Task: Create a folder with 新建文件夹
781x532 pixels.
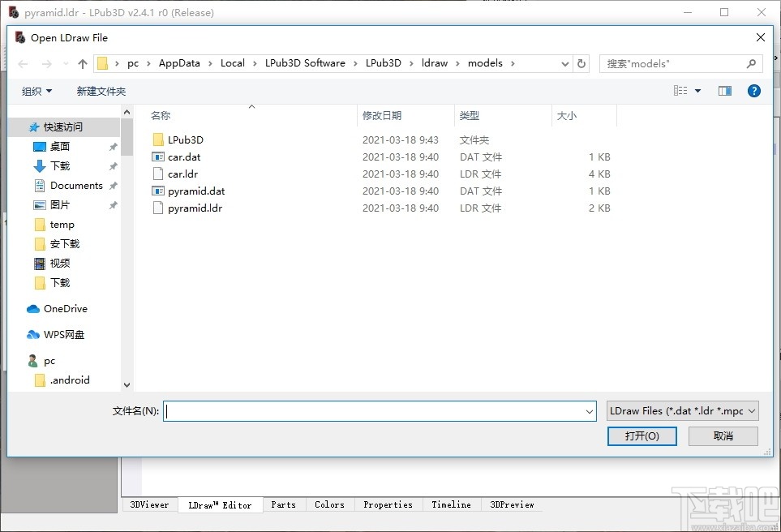Action: point(101,91)
